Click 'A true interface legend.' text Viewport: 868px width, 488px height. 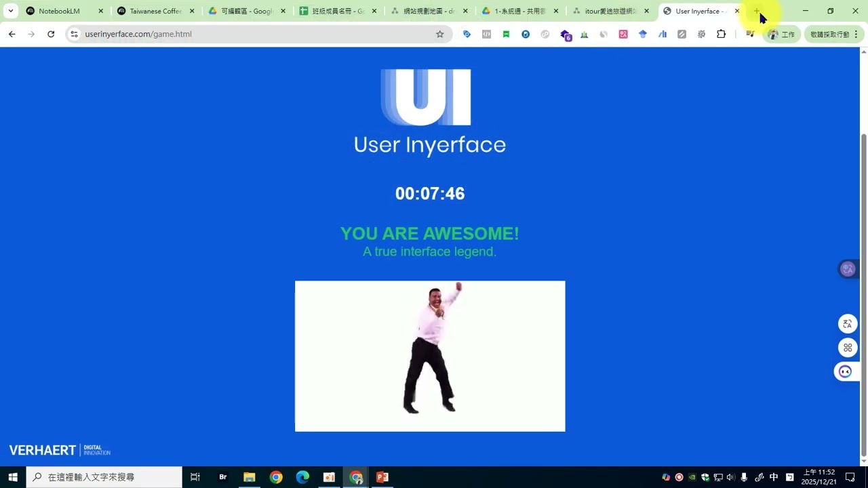(x=430, y=251)
